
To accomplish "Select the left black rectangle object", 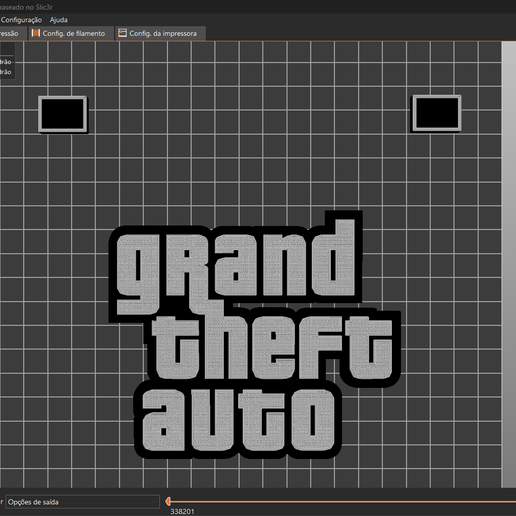I will pyautogui.click(x=63, y=114).
